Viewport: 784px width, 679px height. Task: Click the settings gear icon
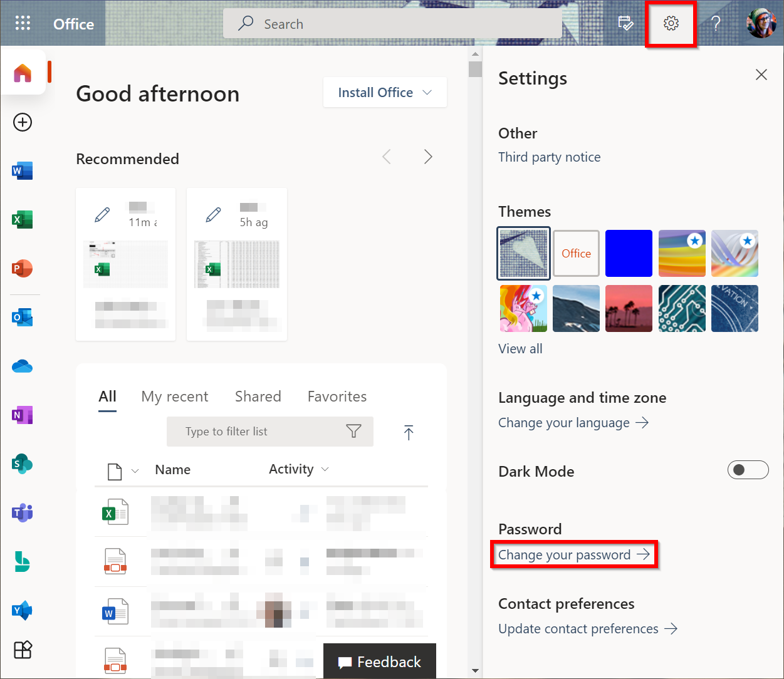coord(671,24)
